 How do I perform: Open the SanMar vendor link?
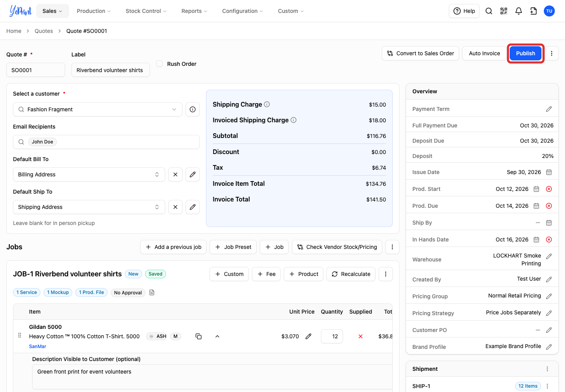(38, 347)
